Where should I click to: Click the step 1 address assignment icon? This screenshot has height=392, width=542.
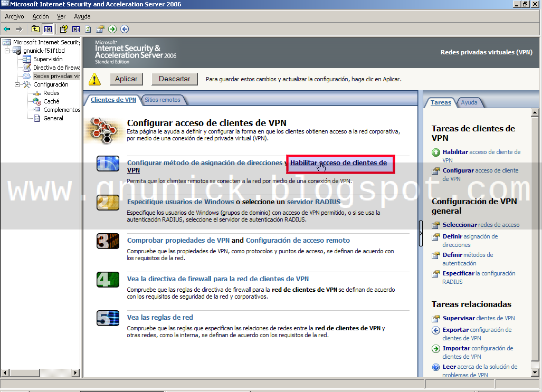[108, 164]
